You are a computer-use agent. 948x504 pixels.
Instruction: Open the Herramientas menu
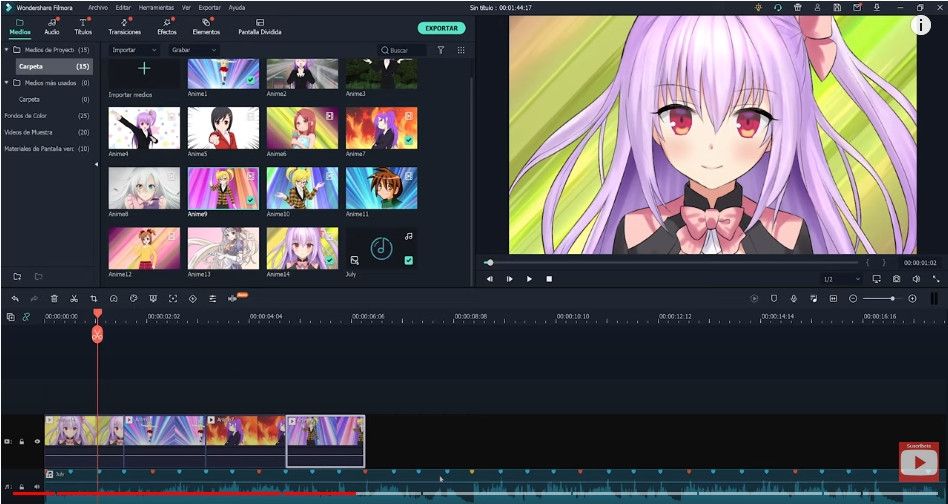point(156,7)
